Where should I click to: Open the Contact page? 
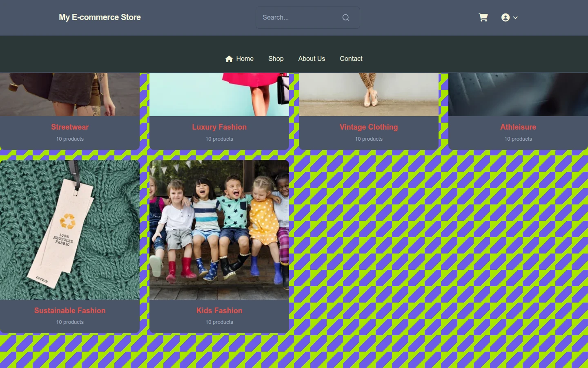(351, 58)
